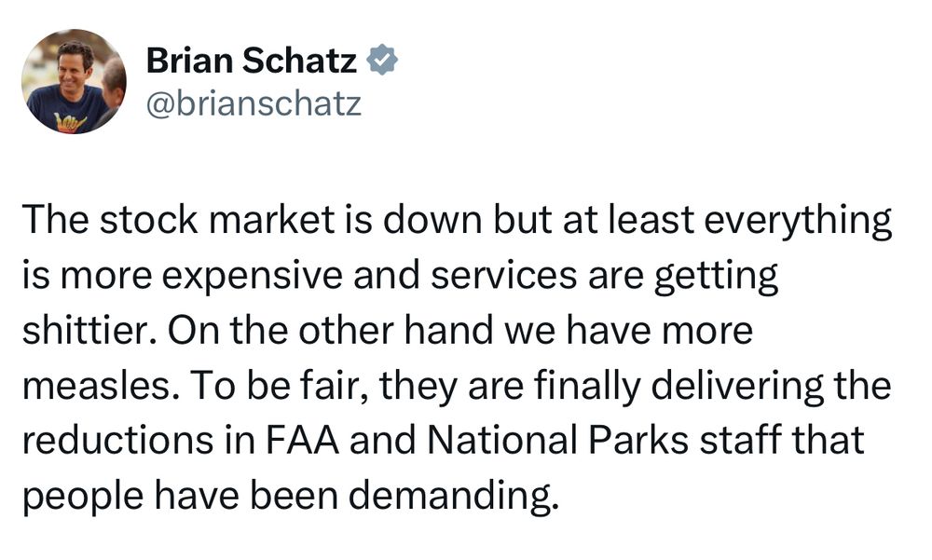The height and width of the screenshot is (560, 932).
Task: Click the blue verified badge icon
Action: (x=384, y=62)
